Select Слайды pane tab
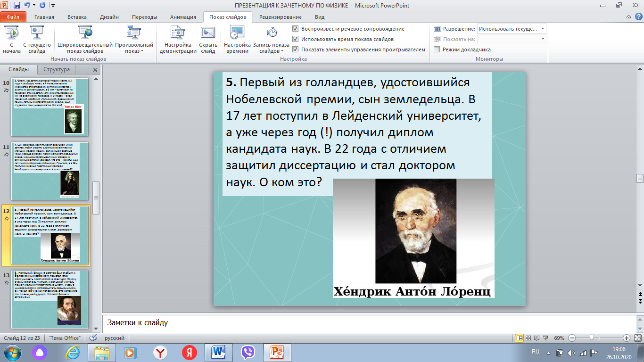 pos(19,69)
